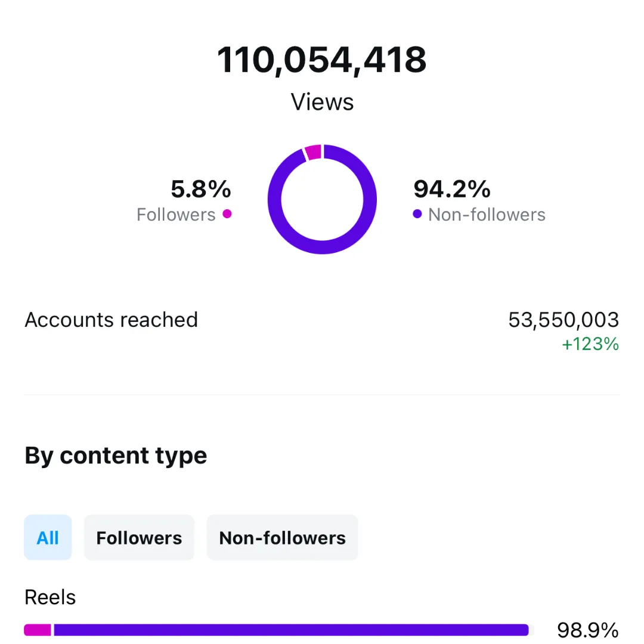Tap the Followers legend text label
Image resolution: width=644 pixels, height=644 pixels.
pyautogui.click(x=176, y=215)
